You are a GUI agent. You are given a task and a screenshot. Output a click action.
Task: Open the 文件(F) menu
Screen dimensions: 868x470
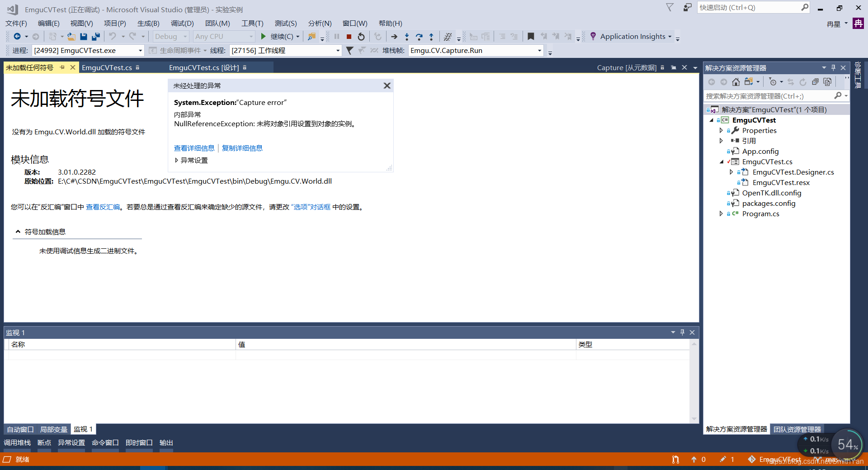tap(16, 23)
